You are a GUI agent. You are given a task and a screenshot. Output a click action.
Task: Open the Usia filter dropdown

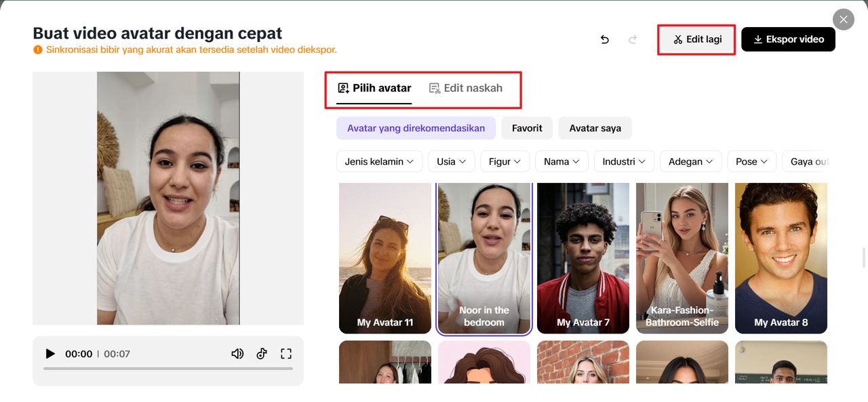[x=451, y=161]
